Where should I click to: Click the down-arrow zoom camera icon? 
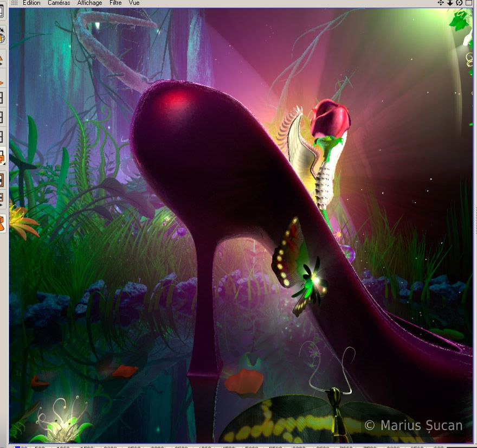click(450, 3)
